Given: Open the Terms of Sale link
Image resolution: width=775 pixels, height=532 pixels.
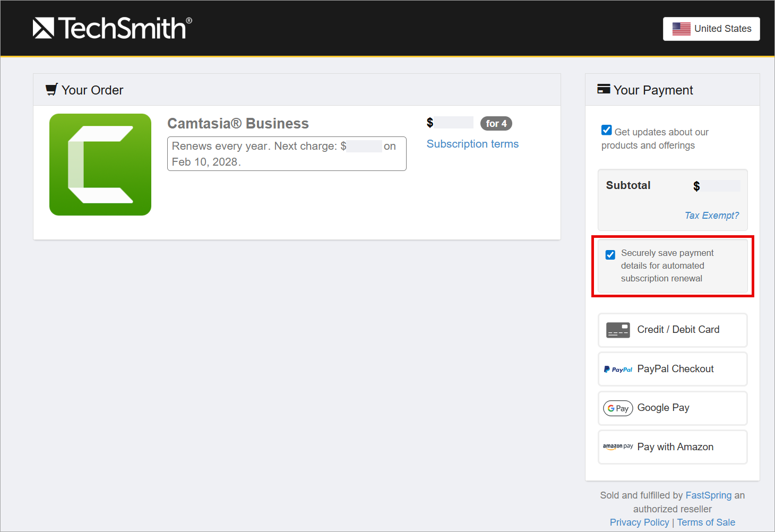Looking at the screenshot, I should (706, 522).
